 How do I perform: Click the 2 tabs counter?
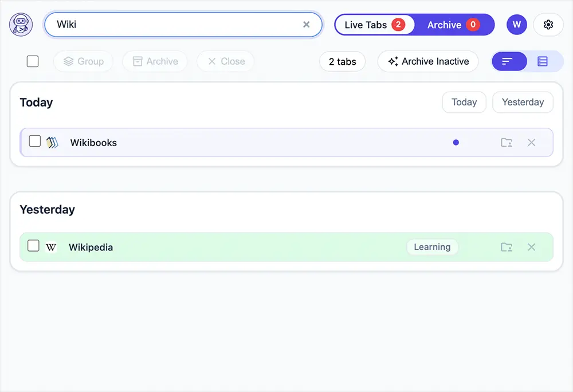(343, 61)
